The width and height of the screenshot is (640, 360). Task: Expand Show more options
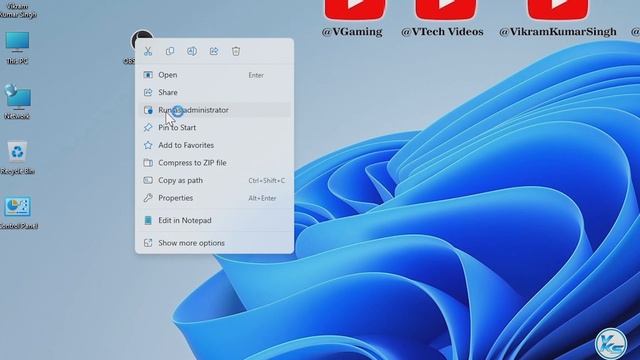214,243
